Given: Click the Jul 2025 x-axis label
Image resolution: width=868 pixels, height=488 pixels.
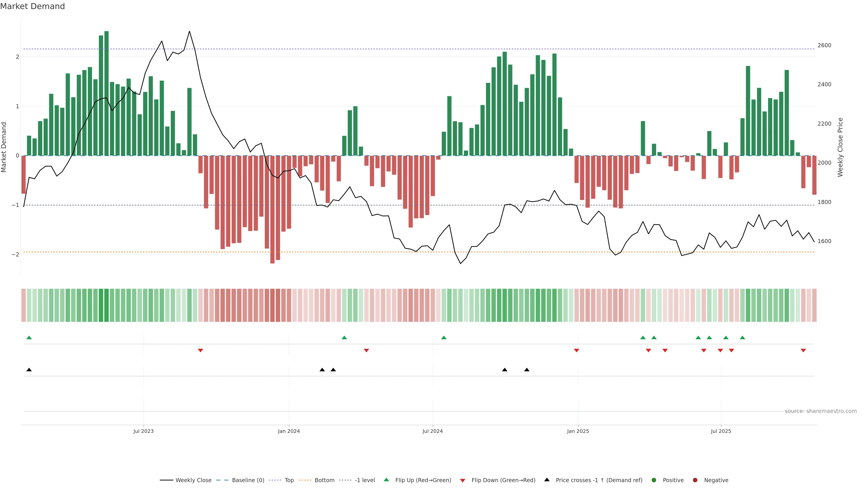Looking at the screenshot, I should (x=721, y=431).
